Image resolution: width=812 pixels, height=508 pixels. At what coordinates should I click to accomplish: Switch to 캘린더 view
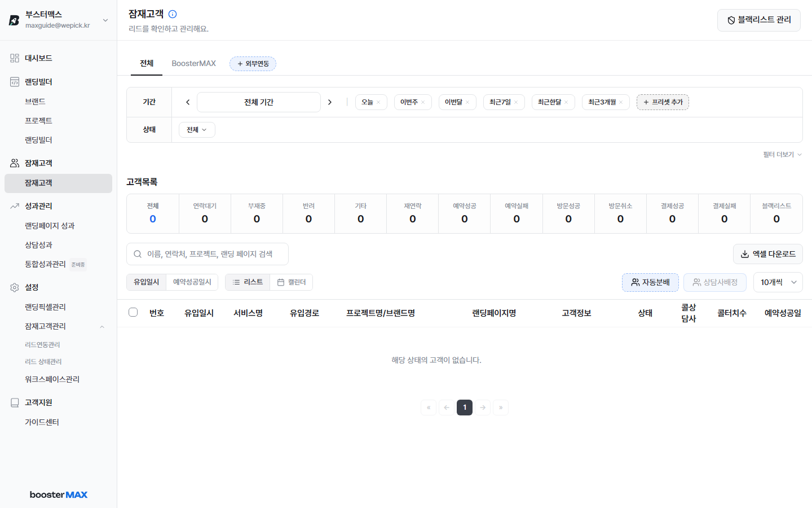click(292, 282)
